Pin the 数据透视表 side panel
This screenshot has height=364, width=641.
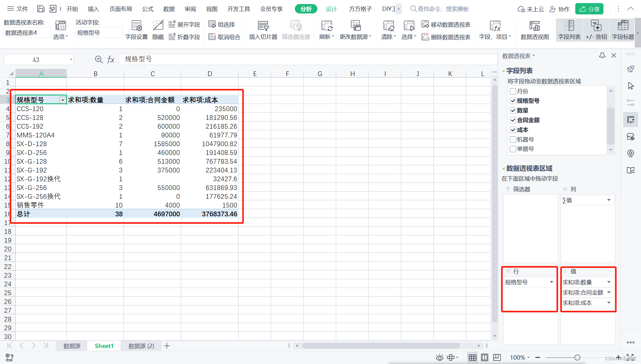602,56
